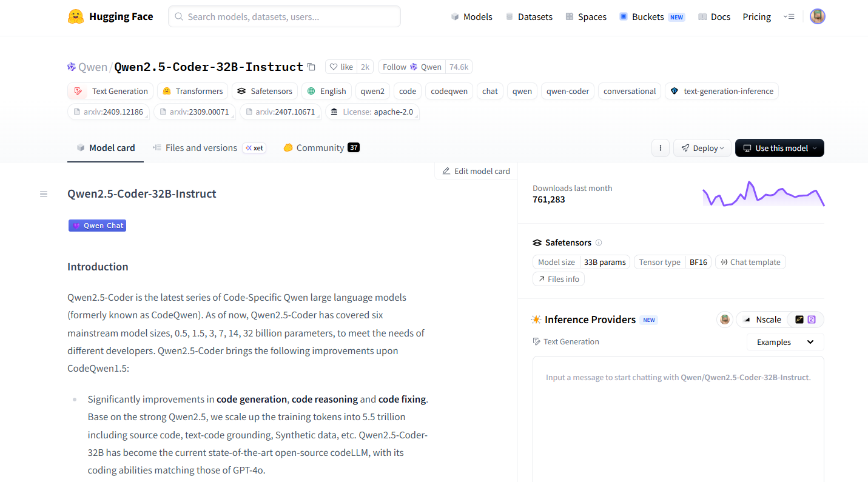Expand the Examples dropdown
Screen dimensions: 868x482
tap(785, 342)
